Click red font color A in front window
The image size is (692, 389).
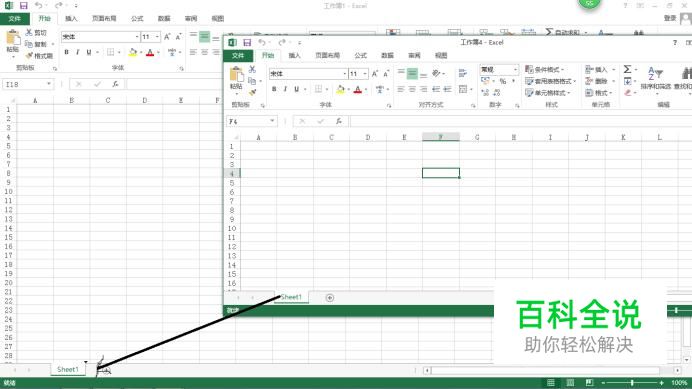coord(358,89)
